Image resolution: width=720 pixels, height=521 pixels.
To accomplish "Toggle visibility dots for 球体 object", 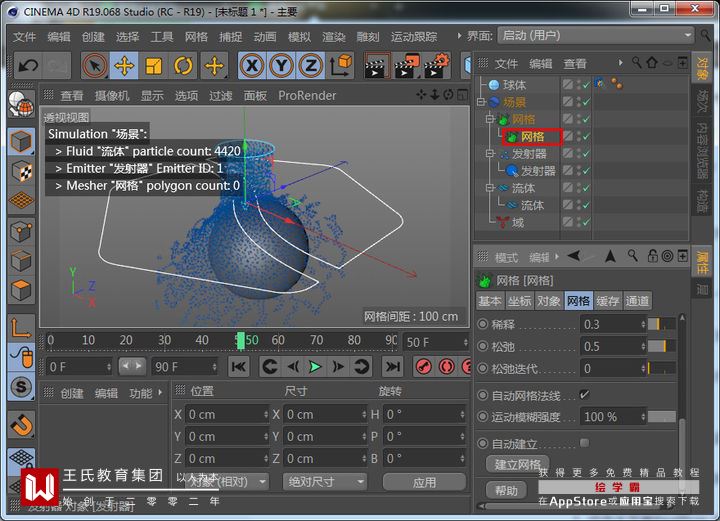I will tap(579, 84).
